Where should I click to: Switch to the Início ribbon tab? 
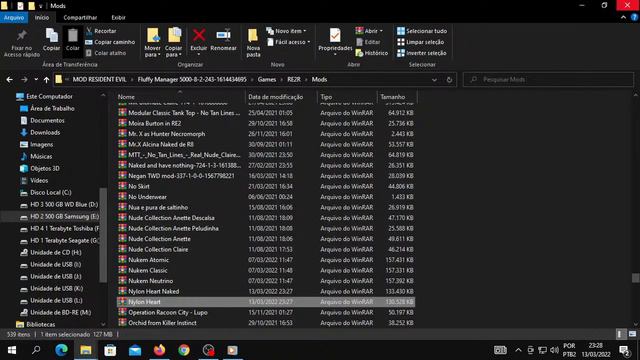click(42, 18)
